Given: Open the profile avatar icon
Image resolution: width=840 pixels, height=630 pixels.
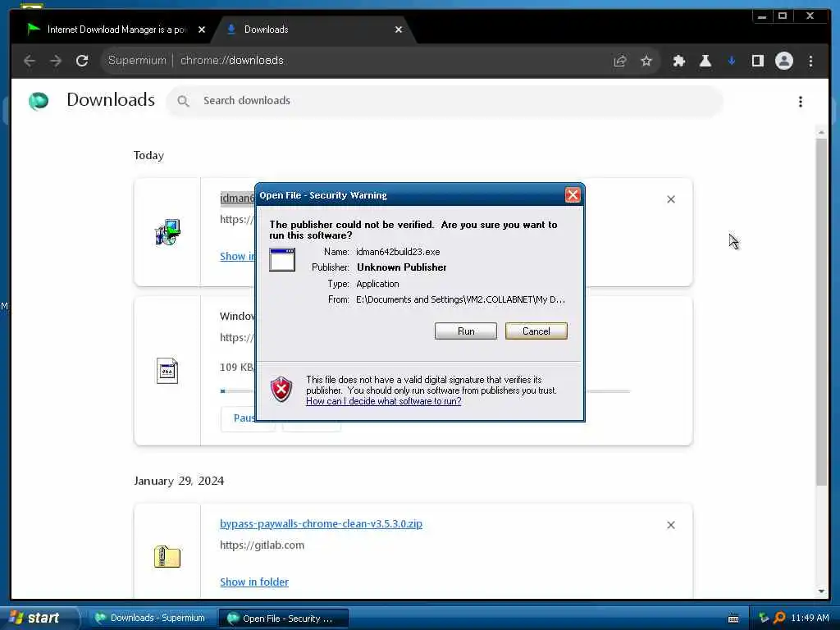Looking at the screenshot, I should [783, 61].
